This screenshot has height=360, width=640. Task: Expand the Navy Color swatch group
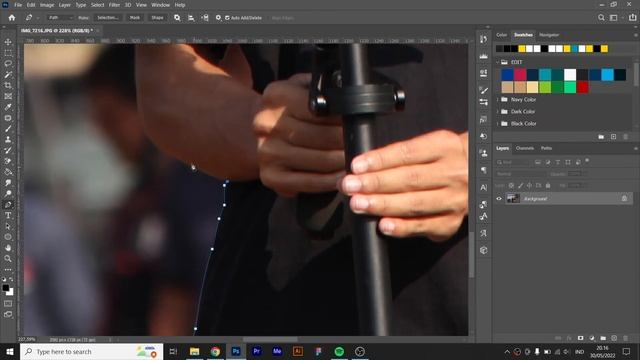(x=498, y=100)
